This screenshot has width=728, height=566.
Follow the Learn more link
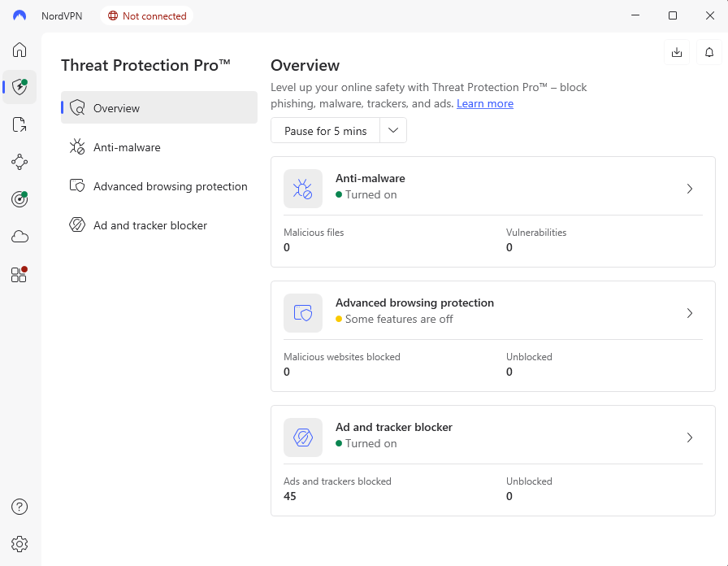485,103
